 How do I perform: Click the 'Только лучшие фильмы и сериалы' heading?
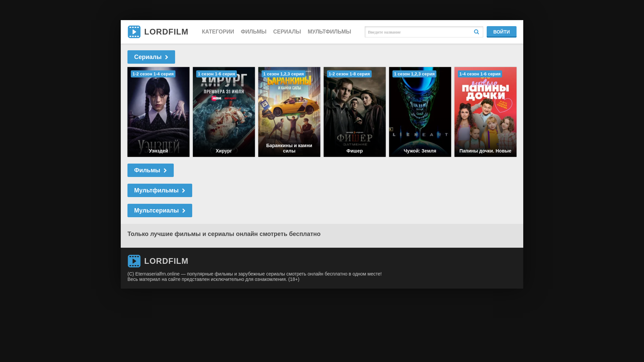click(x=224, y=234)
